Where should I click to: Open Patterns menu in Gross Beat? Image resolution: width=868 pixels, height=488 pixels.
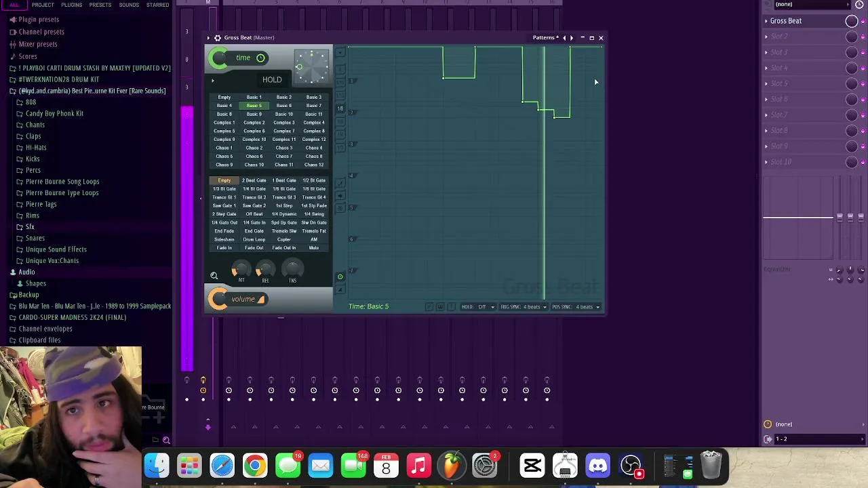click(545, 38)
